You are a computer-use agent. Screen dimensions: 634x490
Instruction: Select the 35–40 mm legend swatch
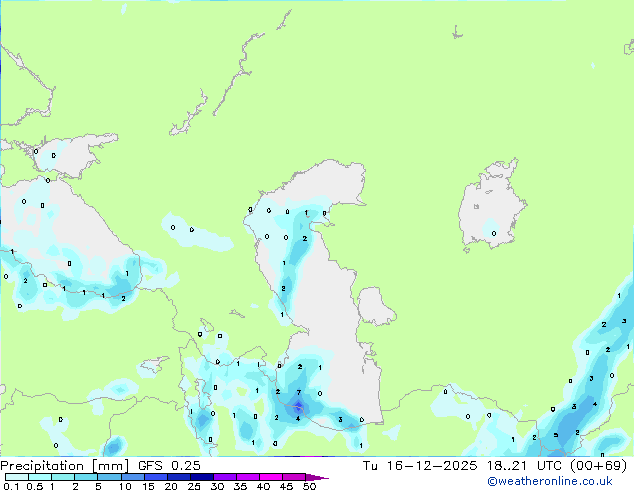247,477
